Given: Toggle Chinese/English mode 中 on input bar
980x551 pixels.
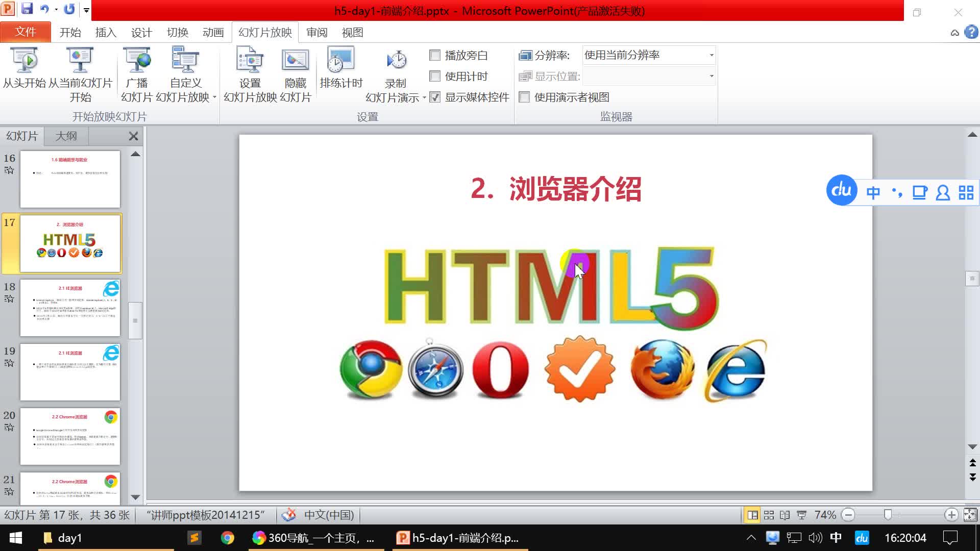Looking at the screenshot, I should 873,193.
